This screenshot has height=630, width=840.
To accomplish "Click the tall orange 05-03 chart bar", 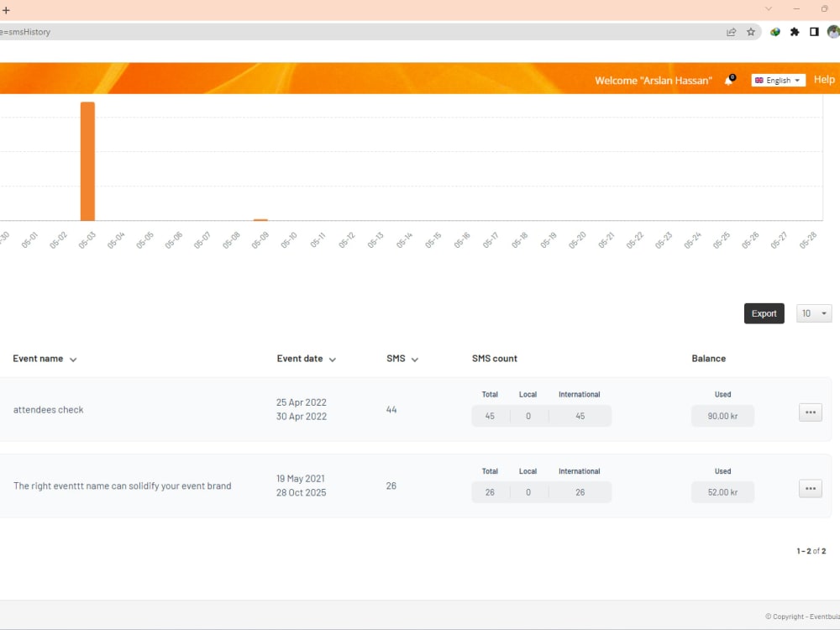I will (x=88, y=161).
